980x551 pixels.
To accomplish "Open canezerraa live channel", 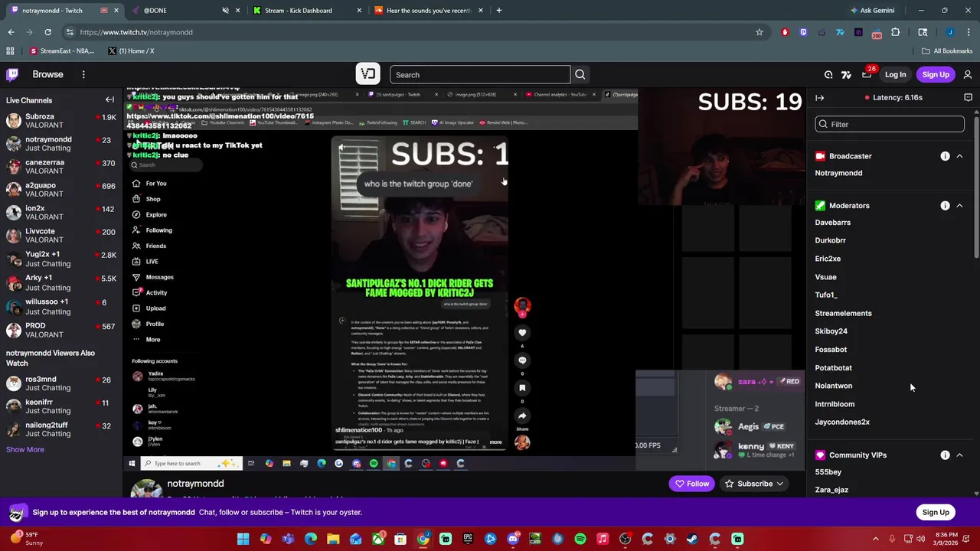I will pyautogui.click(x=61, y=167).
